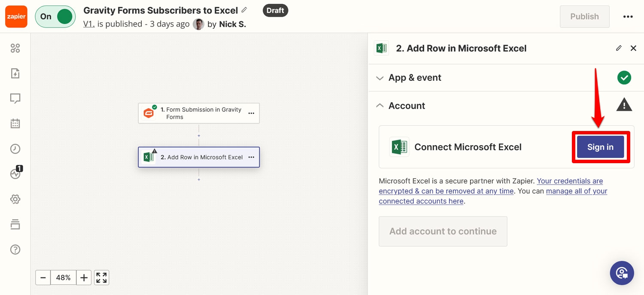The height and width of the screenshot is (295, 644).
Task: Click the Draft badge
Action: point(275,10)
